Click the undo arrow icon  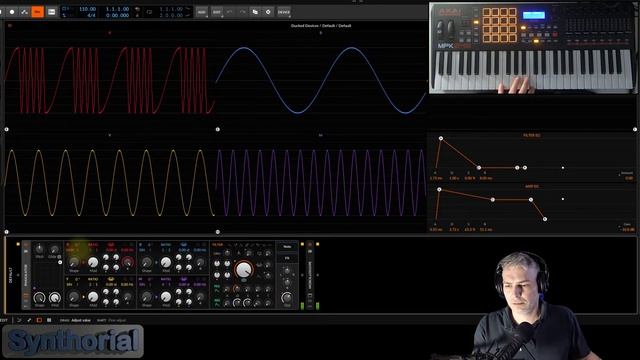point(230,12)
